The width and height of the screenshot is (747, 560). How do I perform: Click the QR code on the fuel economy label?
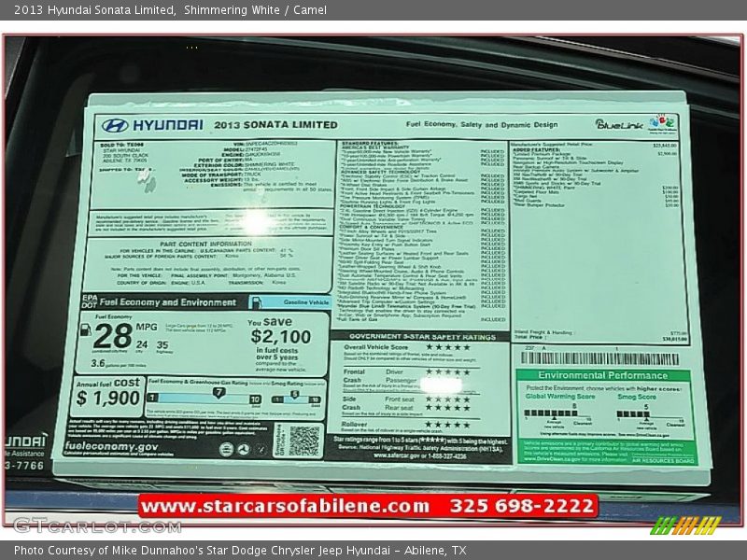(x=304, y=441)
